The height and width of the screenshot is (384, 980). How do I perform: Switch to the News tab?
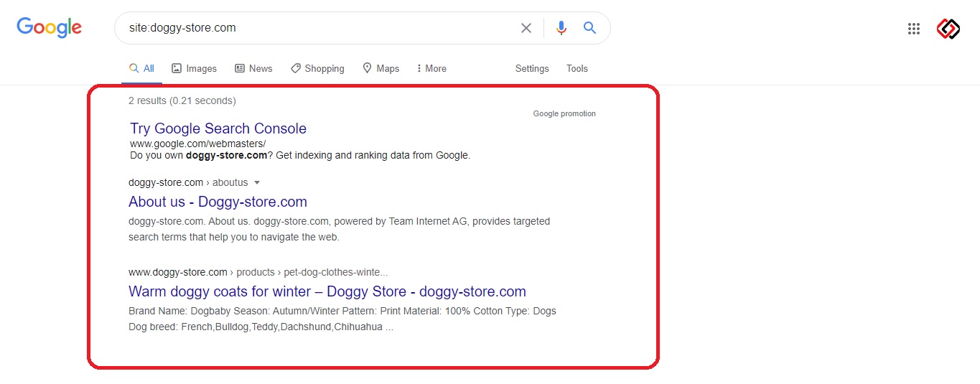click(253, 68)
